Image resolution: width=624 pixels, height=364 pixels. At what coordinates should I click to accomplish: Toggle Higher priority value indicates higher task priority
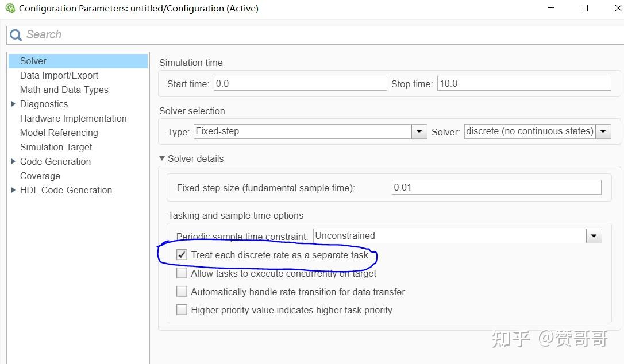182,310
